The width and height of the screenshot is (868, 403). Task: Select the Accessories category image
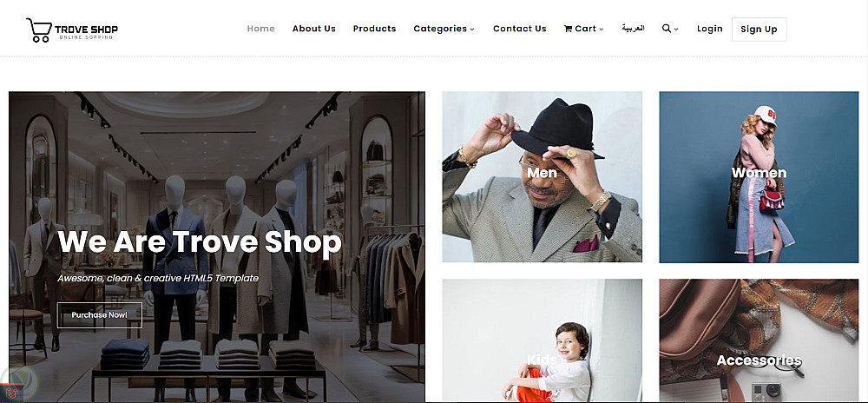click(759, 340)
